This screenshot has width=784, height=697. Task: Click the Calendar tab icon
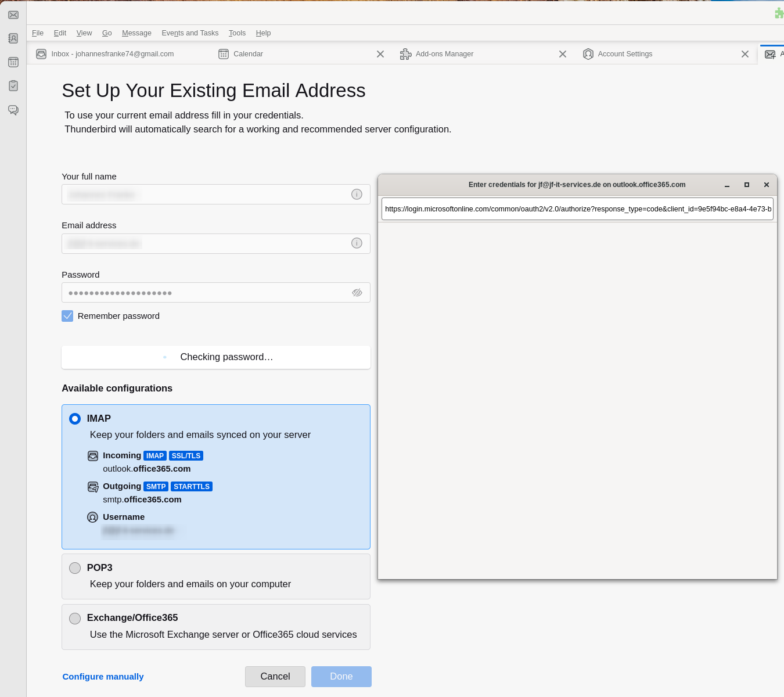(x=224, y=54)
